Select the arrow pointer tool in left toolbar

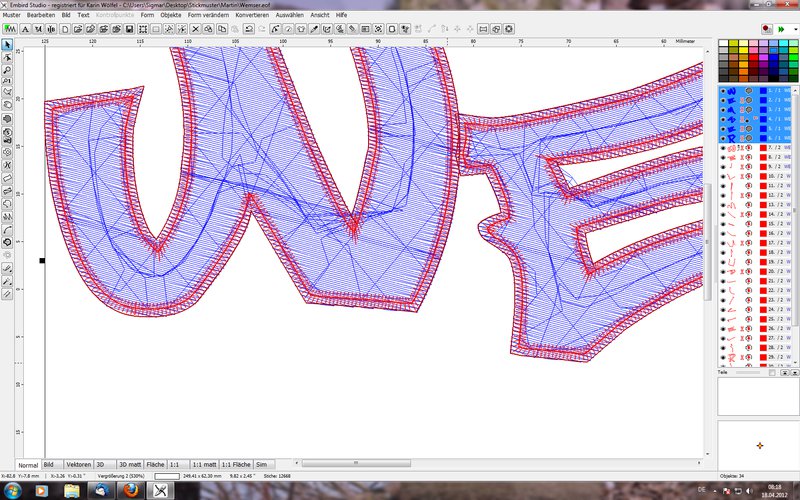[x=7, y=45]
